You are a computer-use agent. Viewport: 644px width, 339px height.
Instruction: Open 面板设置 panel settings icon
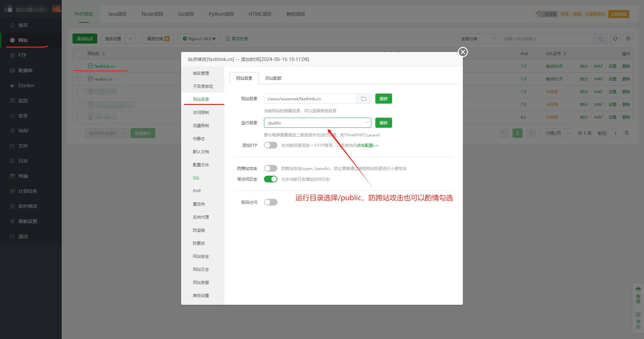[x=12, y=221]
